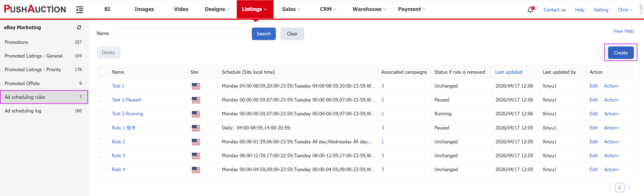The image size is (644, 196).
Task: Collapse sidebar using the menu toggle icon
Action: [80, 10]
